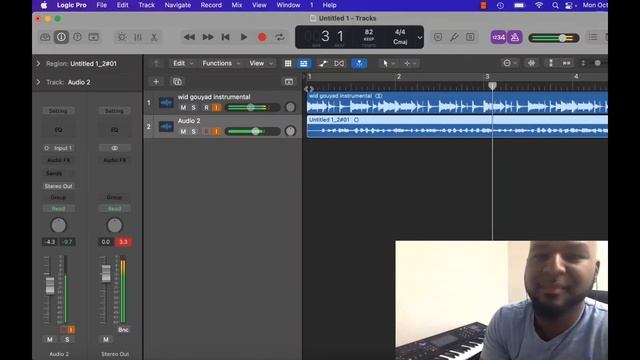
Task: Click the Tuner button
Action: [454, 37]
